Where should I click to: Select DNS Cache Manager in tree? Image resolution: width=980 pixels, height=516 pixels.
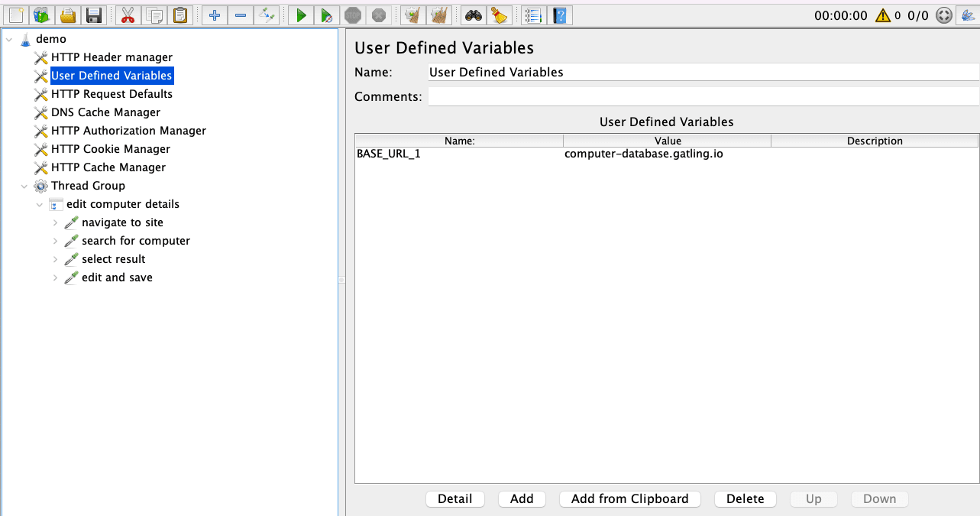[105, 112]
